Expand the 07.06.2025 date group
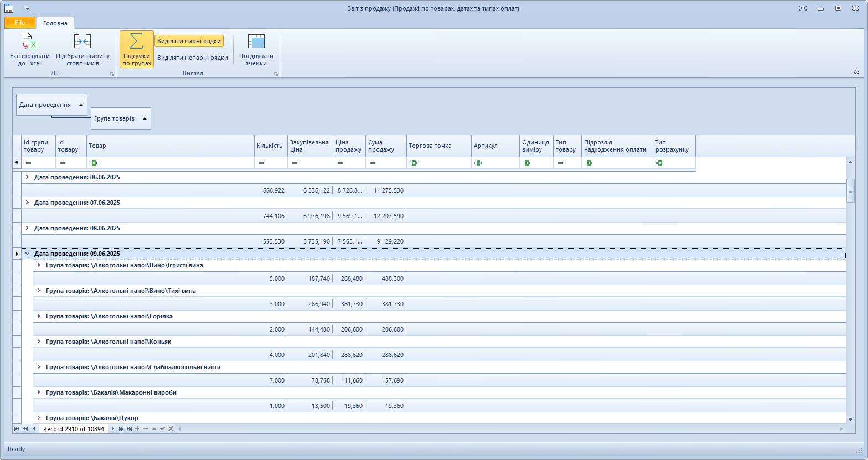868x460 pixels. (27, 203)
